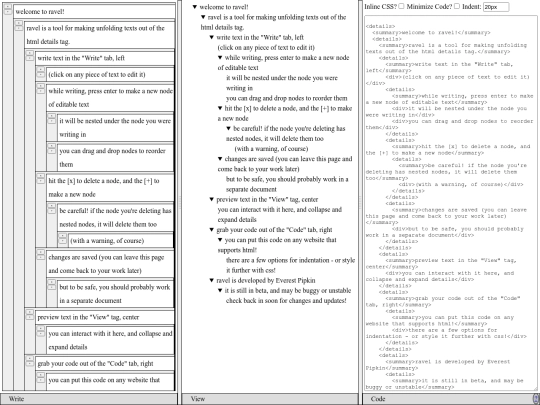
Task: Add a node after 'it will be nested under'
Action: [52, 121]
